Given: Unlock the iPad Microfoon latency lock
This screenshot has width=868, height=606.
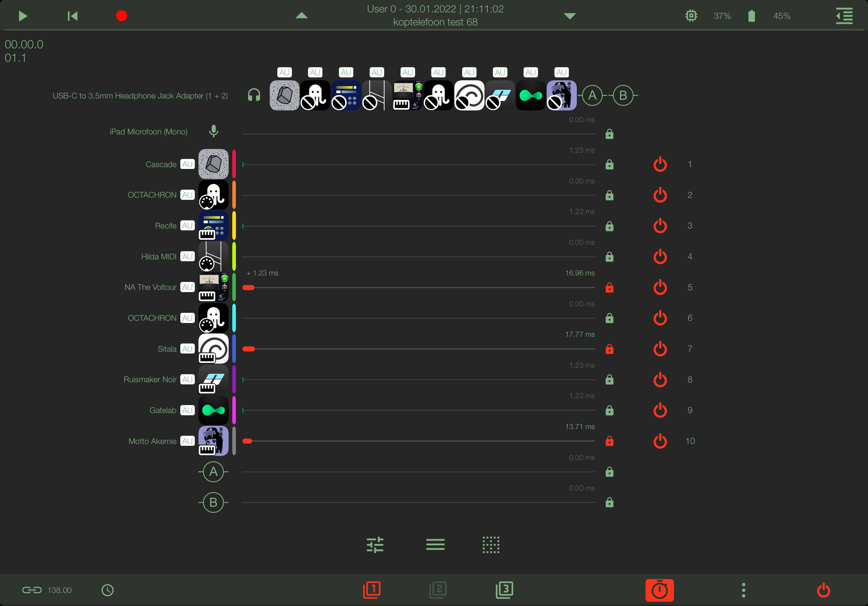Looking at the screenshot, I should tap(610, 134).
